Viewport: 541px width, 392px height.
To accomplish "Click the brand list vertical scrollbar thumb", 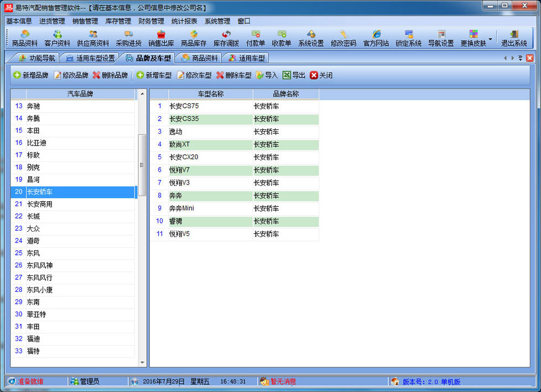I will click(x=142, y=164).
